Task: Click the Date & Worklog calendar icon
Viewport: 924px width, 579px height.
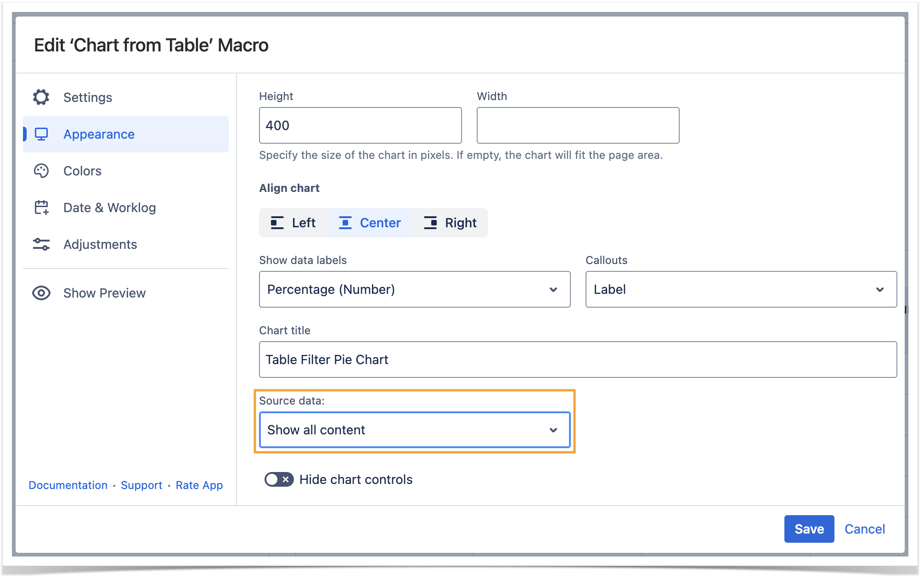Action: (41, 208)
